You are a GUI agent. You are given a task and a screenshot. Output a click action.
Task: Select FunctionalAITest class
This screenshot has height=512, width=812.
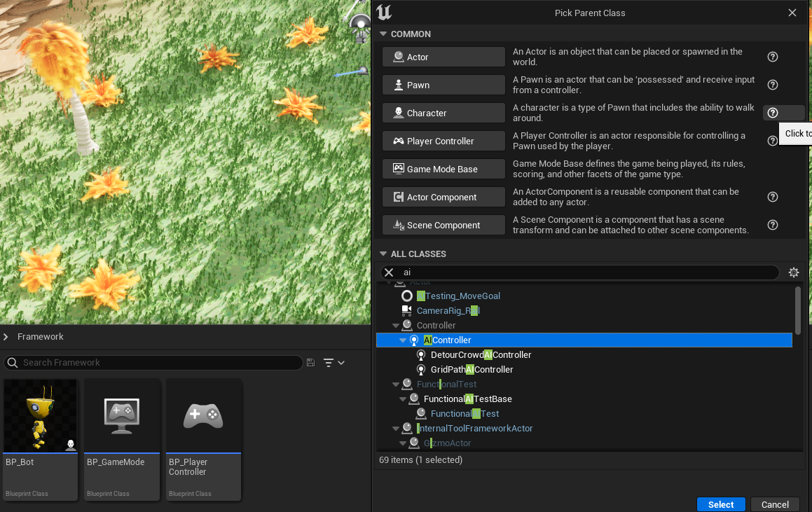point(465,414)
